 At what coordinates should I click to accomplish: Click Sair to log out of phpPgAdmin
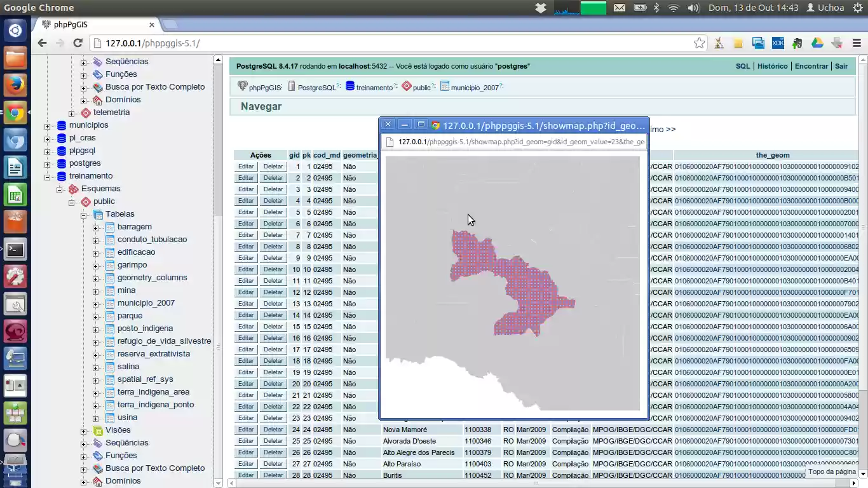841,65
